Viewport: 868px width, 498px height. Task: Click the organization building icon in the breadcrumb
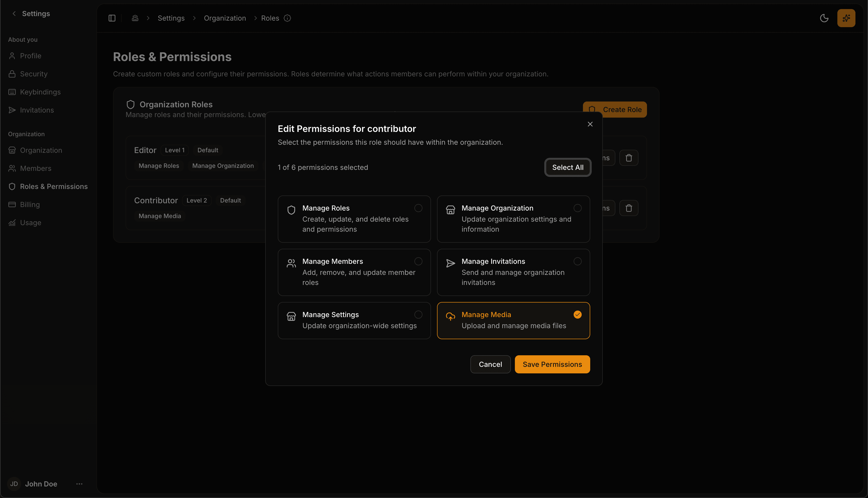pyautogui.click(x=135, y=18)
